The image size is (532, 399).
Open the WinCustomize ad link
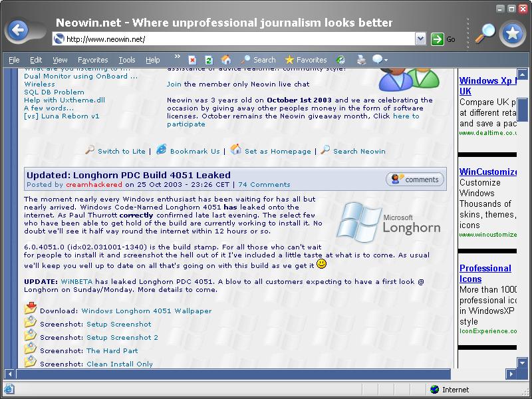click(x=488, y=172)
